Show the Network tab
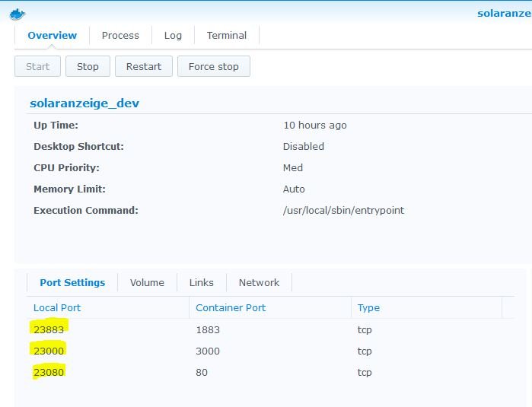This screenshot has height=407, width=532. (x=259, y=282)
